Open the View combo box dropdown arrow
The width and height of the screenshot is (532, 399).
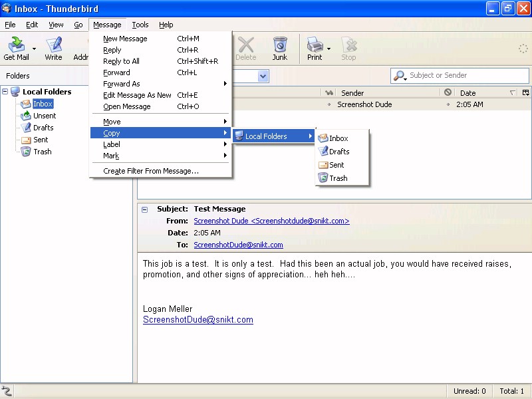[x=263, y=76]
